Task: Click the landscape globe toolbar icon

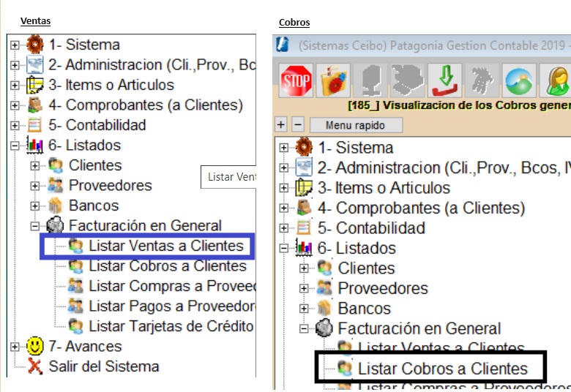Action: [x=518, y=80]
